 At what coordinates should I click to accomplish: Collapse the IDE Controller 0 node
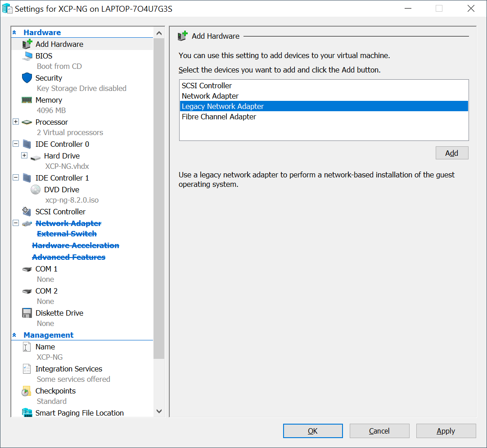tap(16, 144)
